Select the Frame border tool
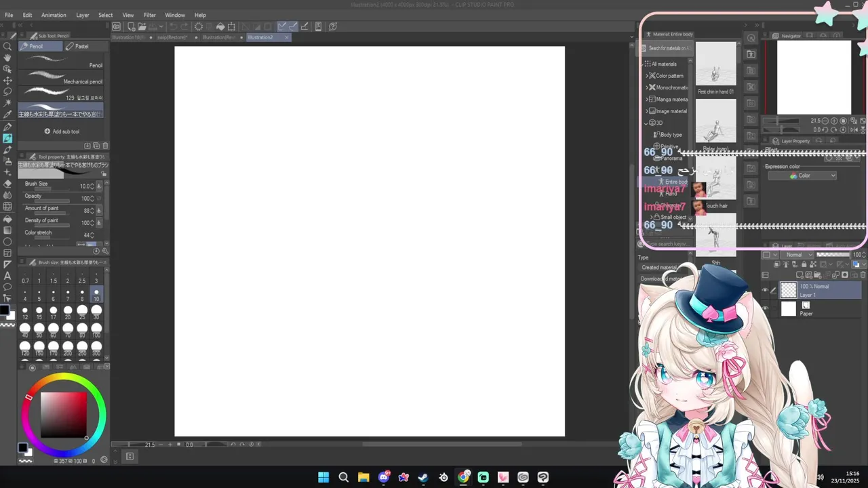868x488 pixels. pos(7,253)
